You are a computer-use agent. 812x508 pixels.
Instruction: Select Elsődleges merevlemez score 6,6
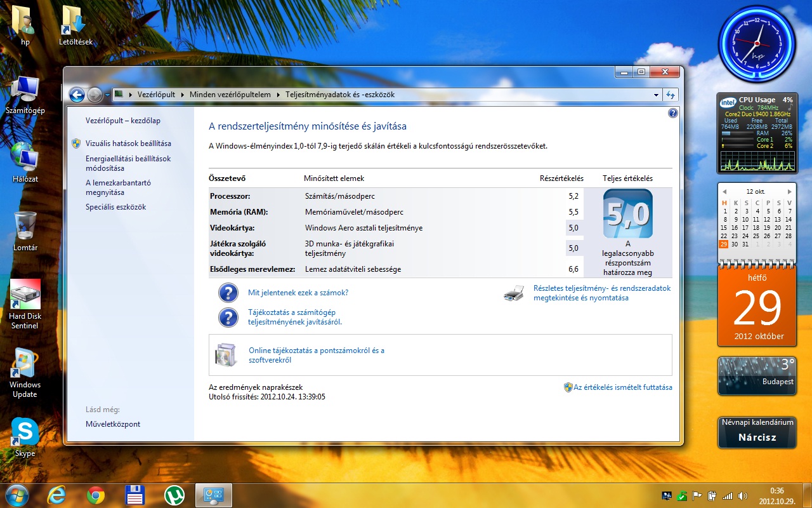(x=573, y=269)
